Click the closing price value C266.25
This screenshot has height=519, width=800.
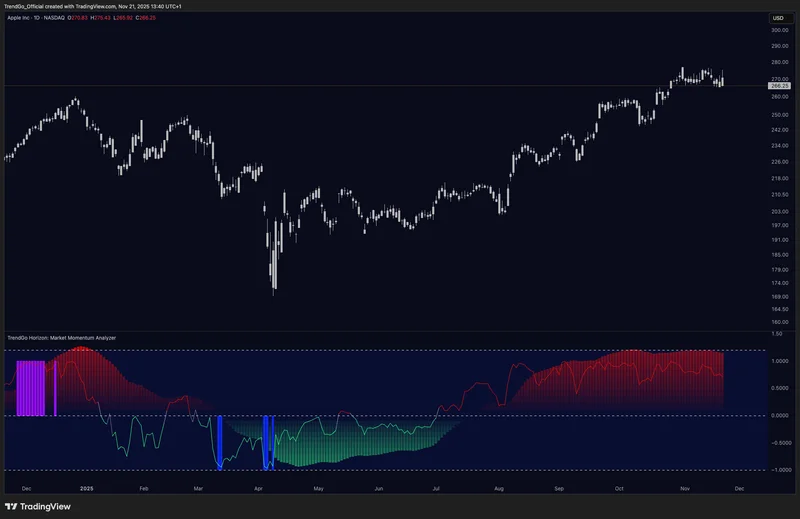(145, 18)
